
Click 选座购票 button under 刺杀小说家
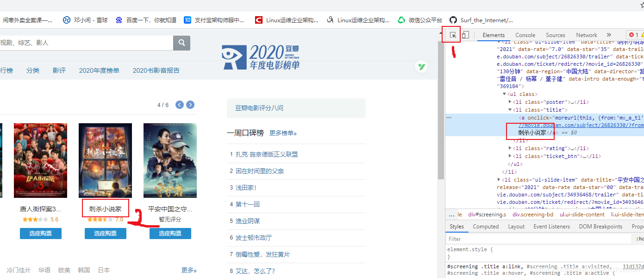pyautogui.click(x=105, y=233)
